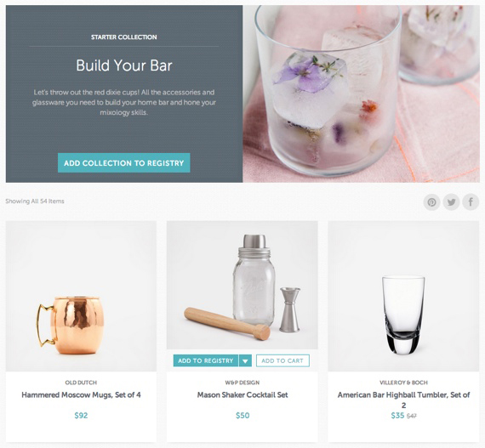Image resolution: width=485 pixels, height=448 pixels.
Task: Add Mason Shaker set to registry
Action: coord(206,360)
